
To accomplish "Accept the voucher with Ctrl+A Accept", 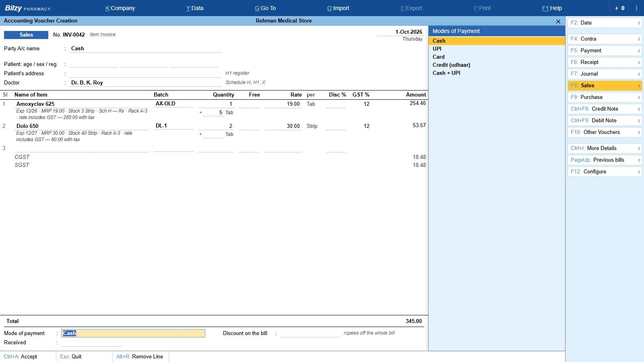I will point(28,356).
